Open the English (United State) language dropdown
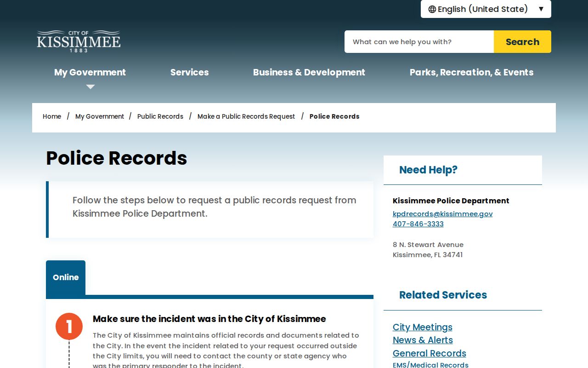Screen dimensions: 588x368 (486, 9)
